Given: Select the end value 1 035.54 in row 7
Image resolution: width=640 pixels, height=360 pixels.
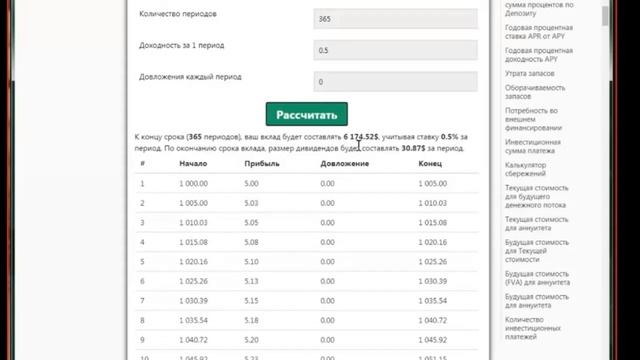Looking at the screenshot, I should coord(432,301).
